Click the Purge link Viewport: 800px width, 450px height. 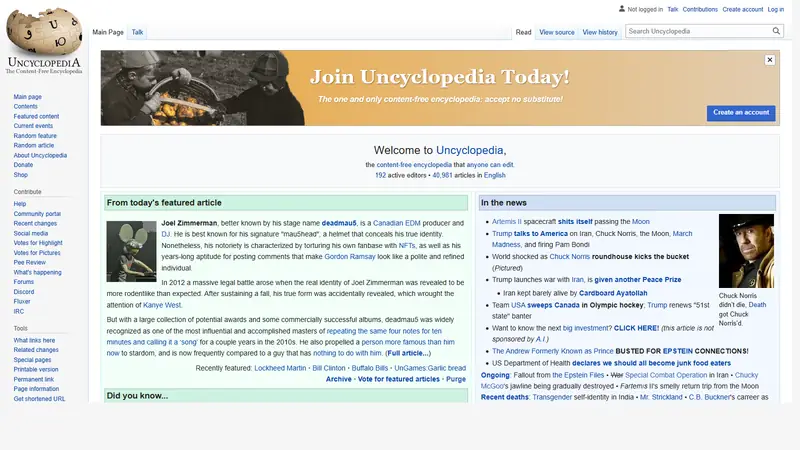(456, 380)
